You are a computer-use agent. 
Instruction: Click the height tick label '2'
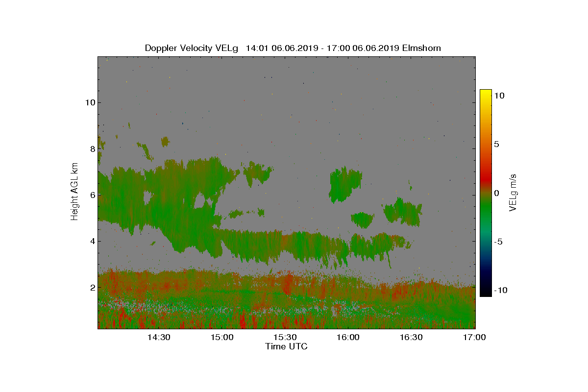[92, 287]
